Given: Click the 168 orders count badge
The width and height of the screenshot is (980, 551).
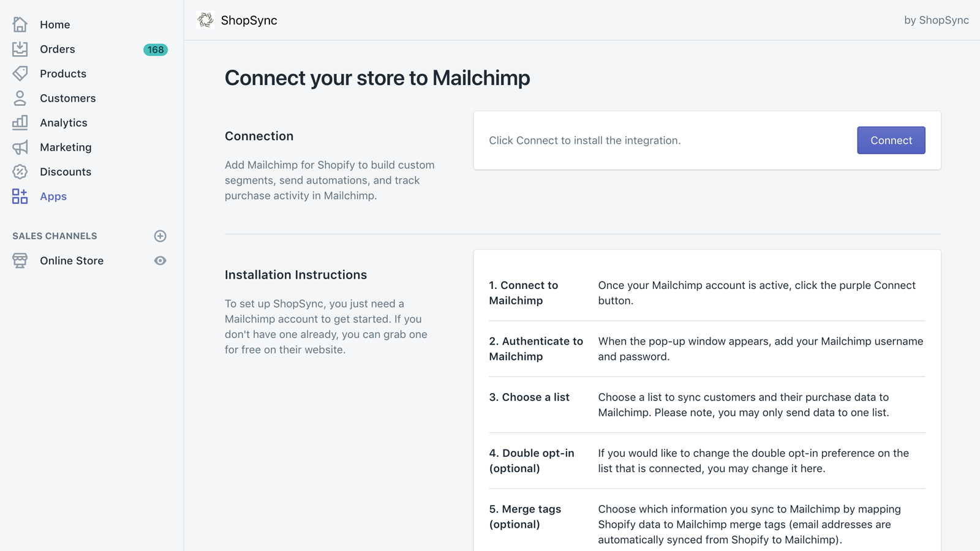Looking at the screenshot, I should pyautogui.click(x=155, y=50).
